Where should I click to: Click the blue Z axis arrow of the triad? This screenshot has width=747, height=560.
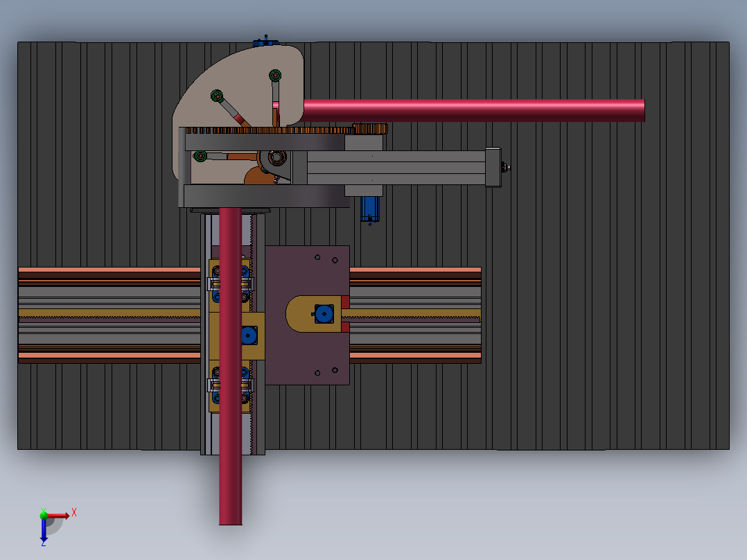click(44, 531)
